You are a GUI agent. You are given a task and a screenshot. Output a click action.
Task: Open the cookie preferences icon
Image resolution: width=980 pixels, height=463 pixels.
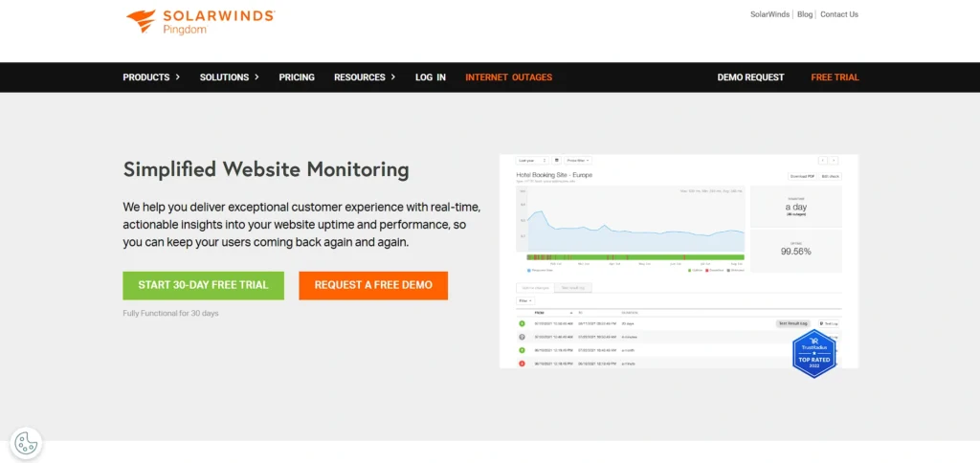tap(26, 443)
